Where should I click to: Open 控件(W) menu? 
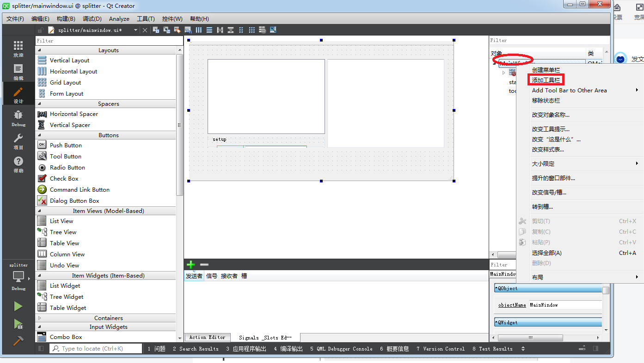coord(172,19)
